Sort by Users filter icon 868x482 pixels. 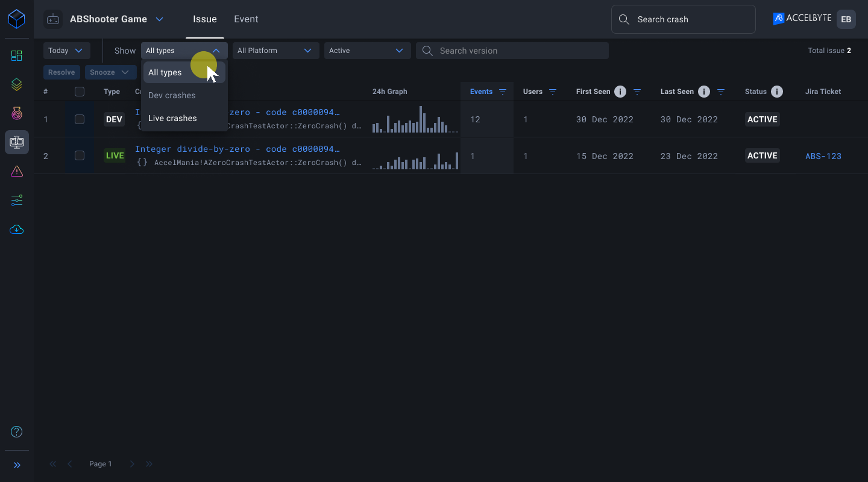click(x=553, y=92)
